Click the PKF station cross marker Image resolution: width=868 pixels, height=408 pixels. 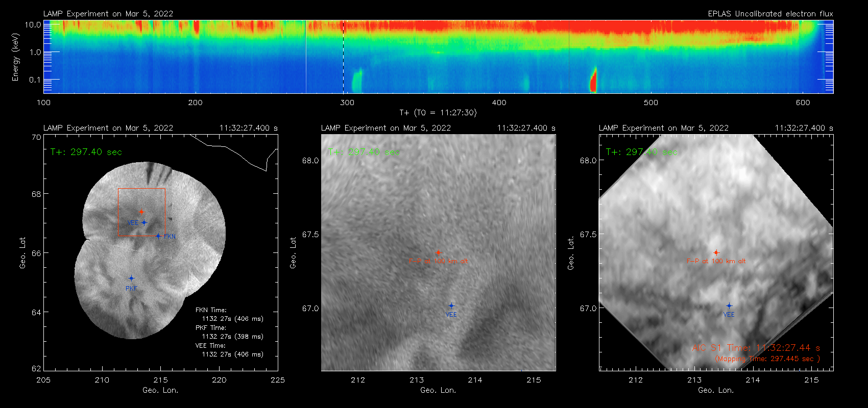tap(131, 278)
